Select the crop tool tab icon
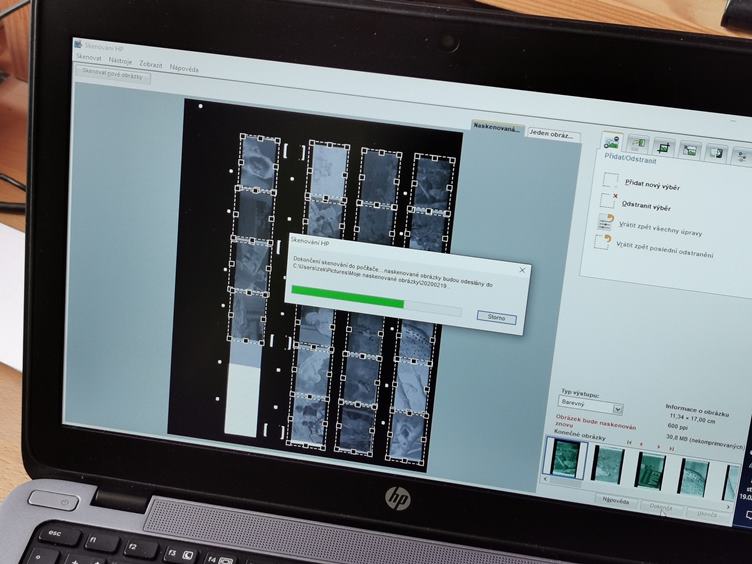Screen dimensions: 752x564 664,148
